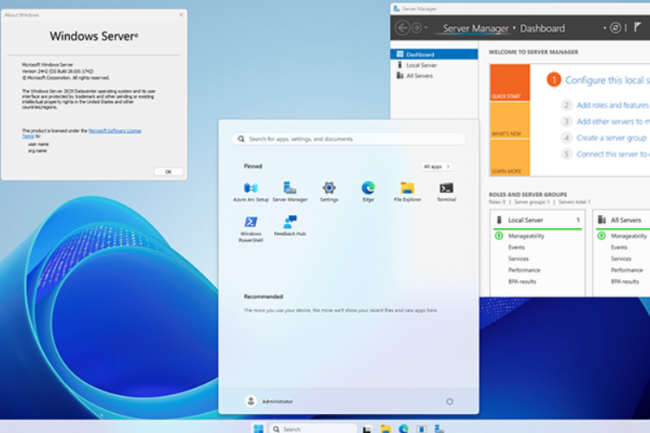Viewport: 650px width, 433px height.
Task: Expand the All apps list
Action: pyautogui.click(x=436, y=166)
